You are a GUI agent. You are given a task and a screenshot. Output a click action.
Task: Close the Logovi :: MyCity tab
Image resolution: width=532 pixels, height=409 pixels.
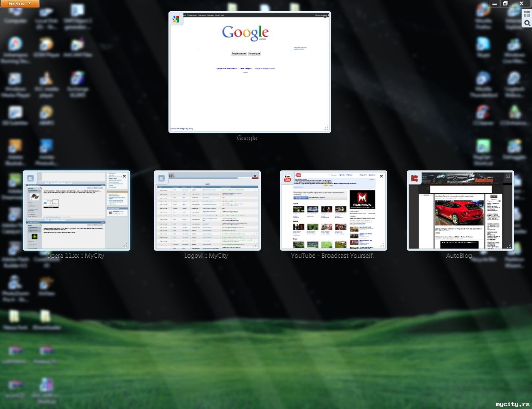(255, 176)
